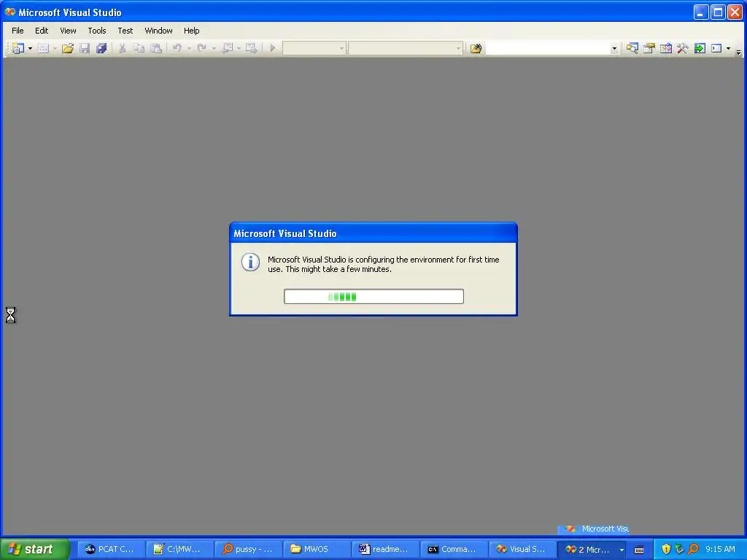
Task: Open the Properties Window toolbar icon
Action: (649, 48)
